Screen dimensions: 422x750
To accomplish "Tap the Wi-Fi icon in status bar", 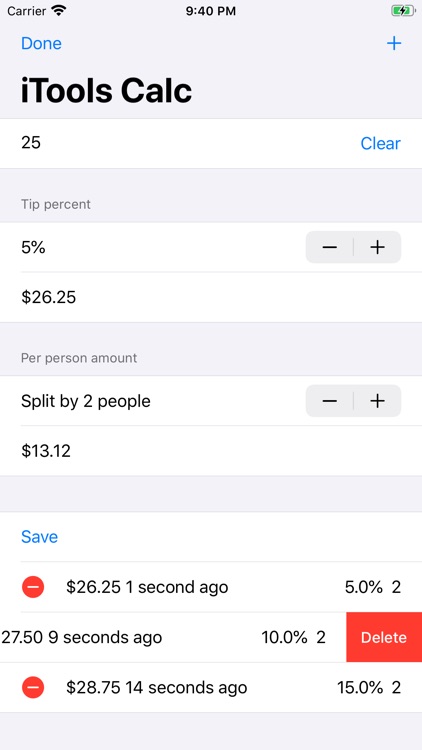I will (59, 11).
